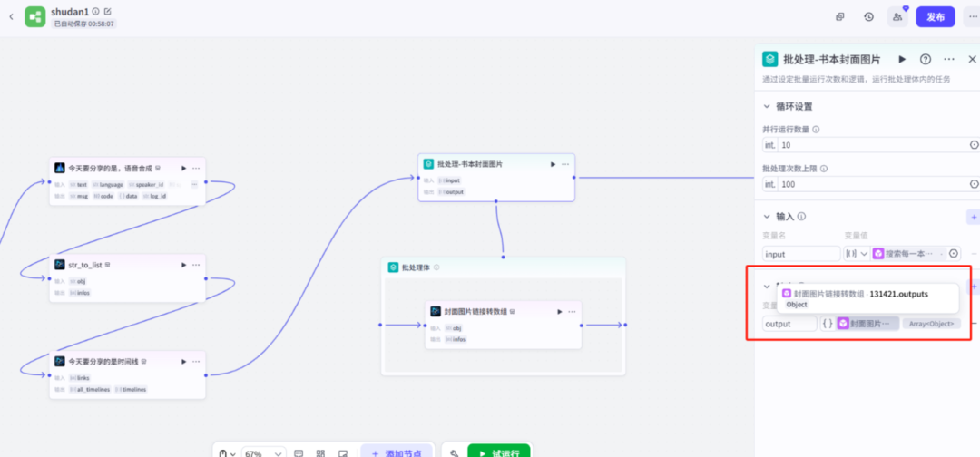This screenshot has height=457, width=980.
Task: Collapse the 循环设置 section
Action: click(x=767, y=106)
